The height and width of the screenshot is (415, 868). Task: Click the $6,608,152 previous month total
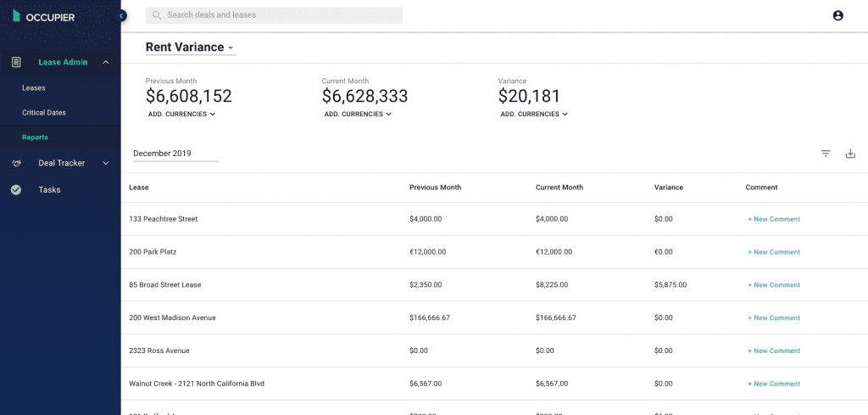(189, 97)
